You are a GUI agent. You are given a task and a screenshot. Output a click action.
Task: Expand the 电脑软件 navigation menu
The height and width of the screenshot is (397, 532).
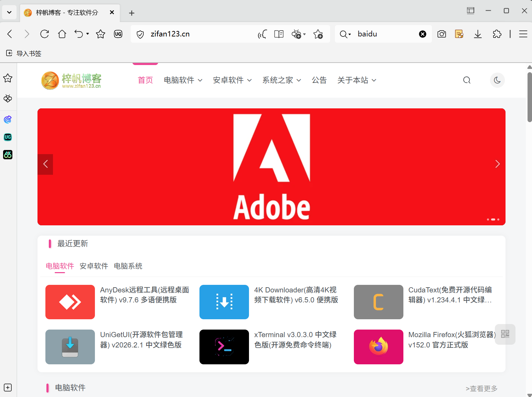pos(183,80)
